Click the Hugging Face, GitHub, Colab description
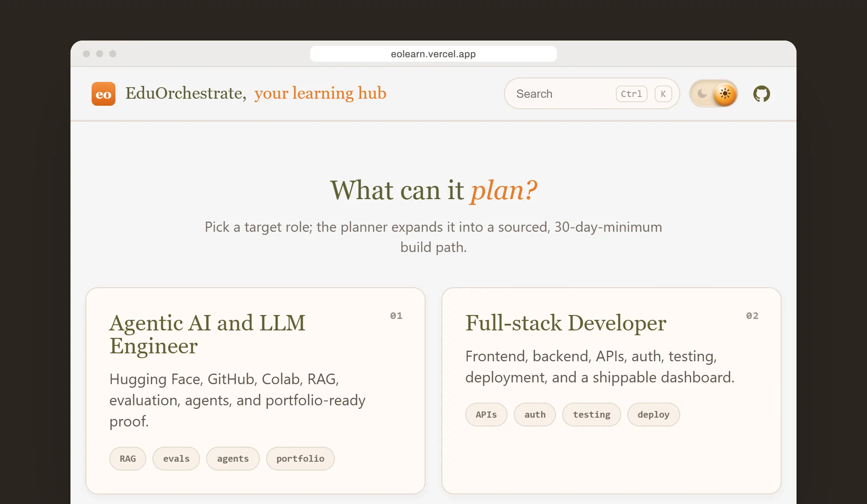Screen dimensions: 867x504 237,400
